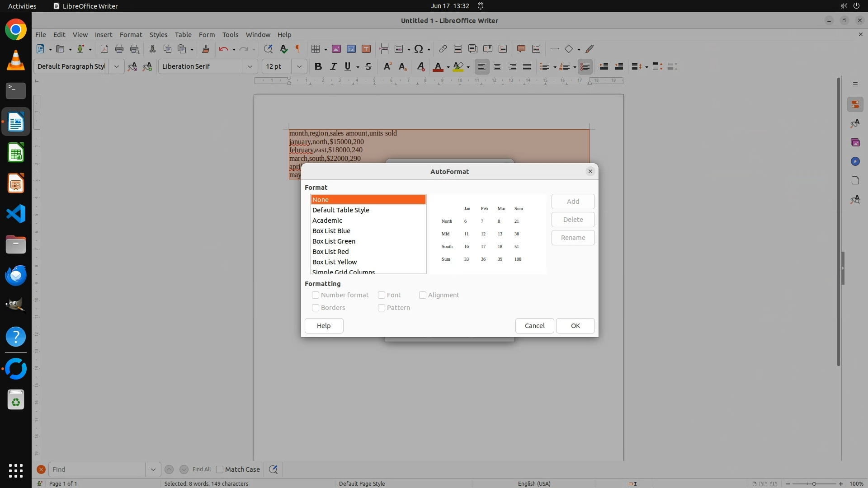Expand the paragraph style dropdown

coord(116,66)
